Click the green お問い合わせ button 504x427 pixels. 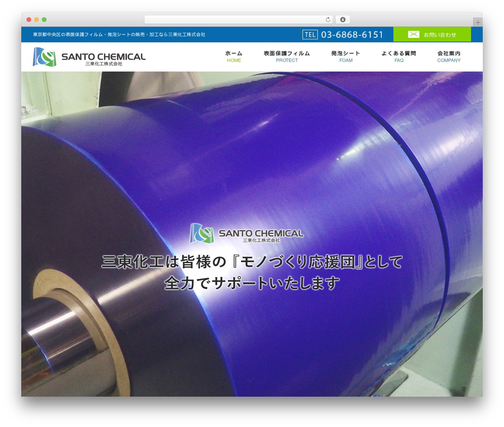coord(432,34)
